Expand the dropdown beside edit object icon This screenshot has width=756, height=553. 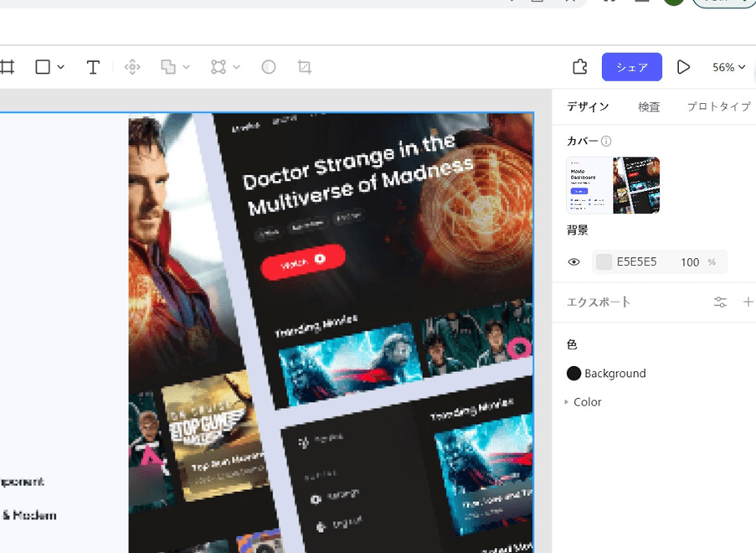(236, 67)
